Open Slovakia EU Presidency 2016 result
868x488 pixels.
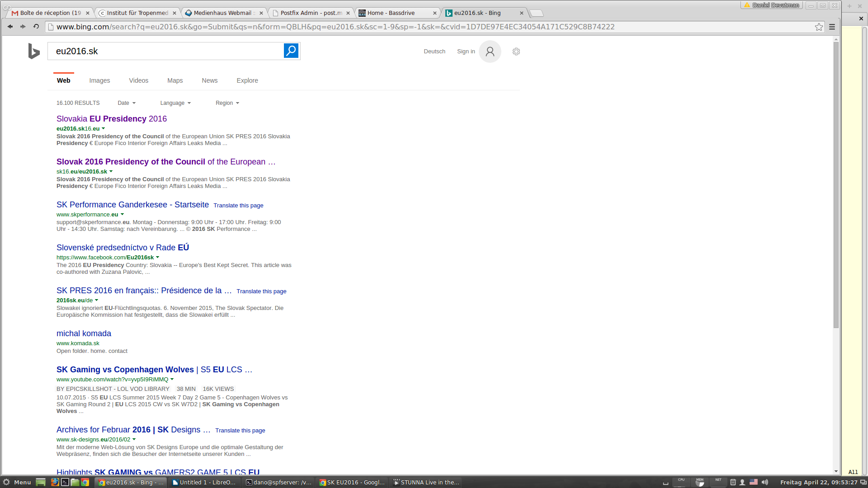coord(112,119)
